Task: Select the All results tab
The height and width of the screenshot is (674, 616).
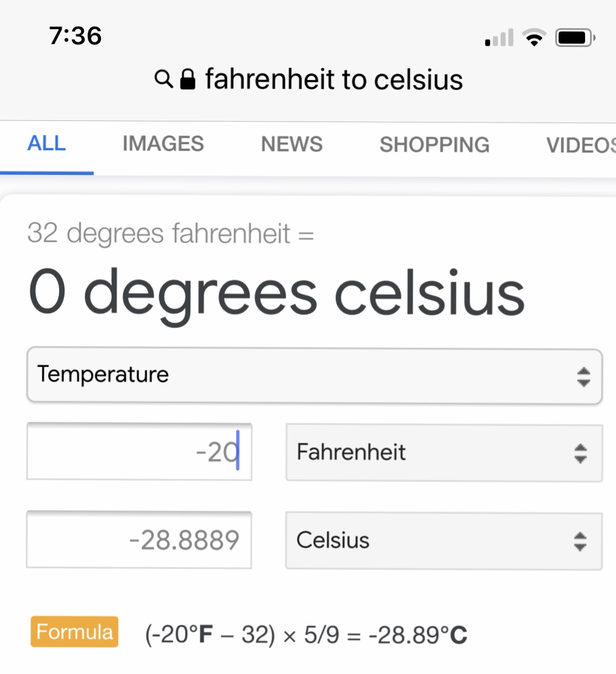Action: [x=47, y=144]
